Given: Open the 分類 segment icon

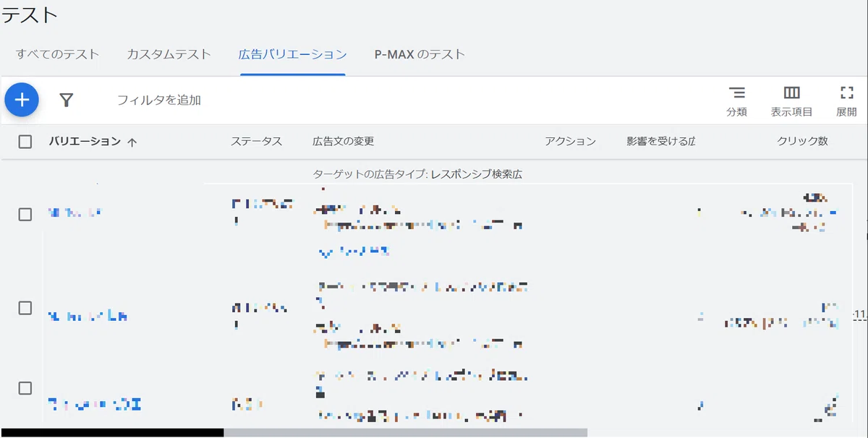Looking at the screenshot, I should pyautogui.click(x=736, y=101).
